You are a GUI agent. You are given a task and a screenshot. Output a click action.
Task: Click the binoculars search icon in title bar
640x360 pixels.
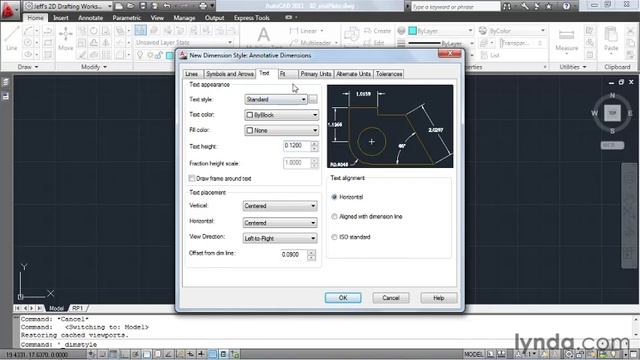507,6
